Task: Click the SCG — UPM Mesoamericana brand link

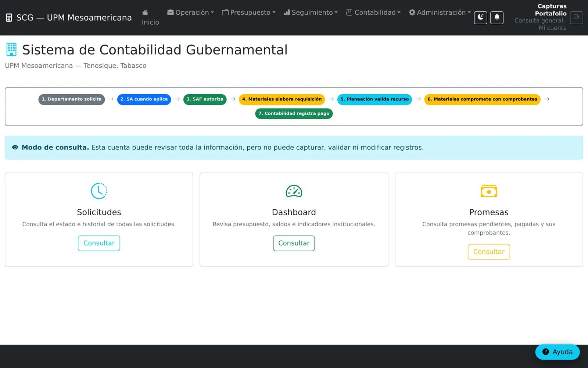Action: 69,18
